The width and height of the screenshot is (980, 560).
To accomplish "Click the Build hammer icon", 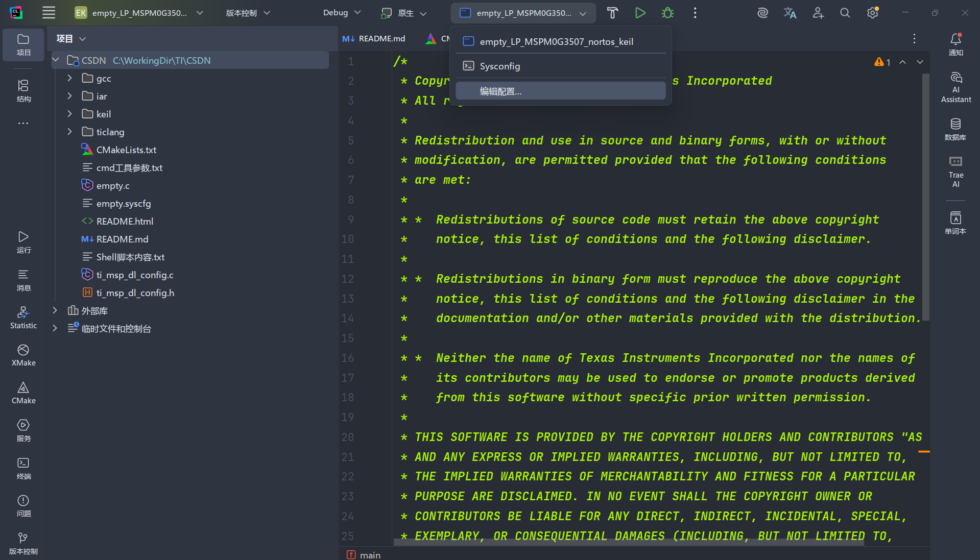I will pyautogui.click(x=612, y=13).
